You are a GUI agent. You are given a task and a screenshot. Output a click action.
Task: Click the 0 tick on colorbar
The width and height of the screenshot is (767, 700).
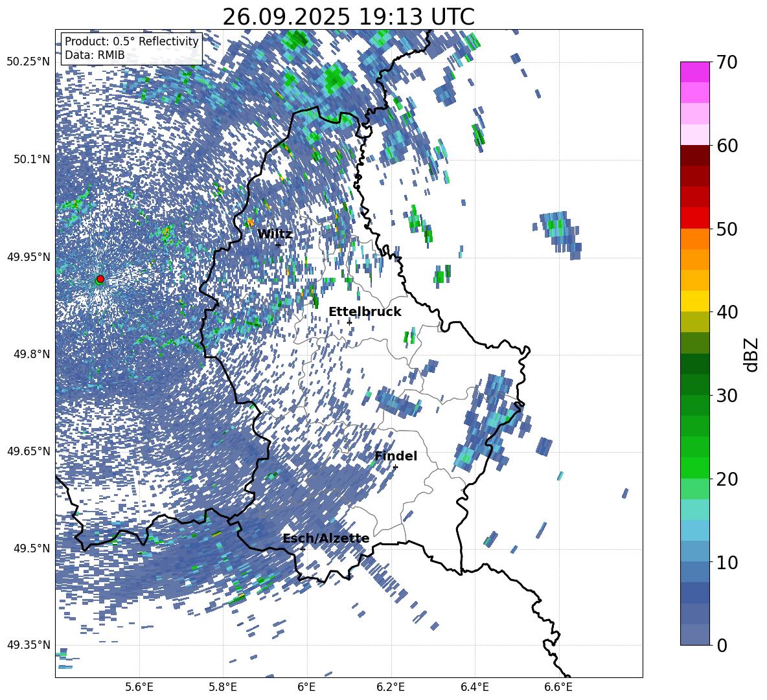722,645
